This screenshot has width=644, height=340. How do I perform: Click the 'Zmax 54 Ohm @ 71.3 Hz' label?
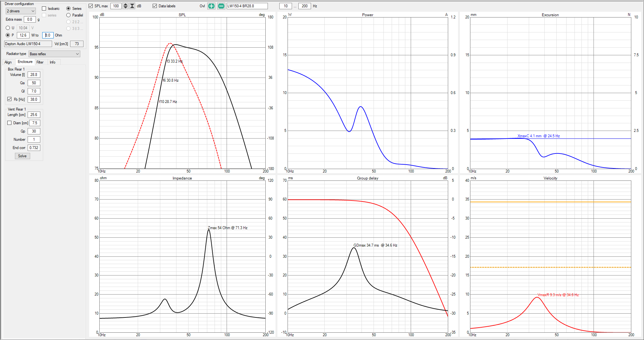tap(228, 228)
